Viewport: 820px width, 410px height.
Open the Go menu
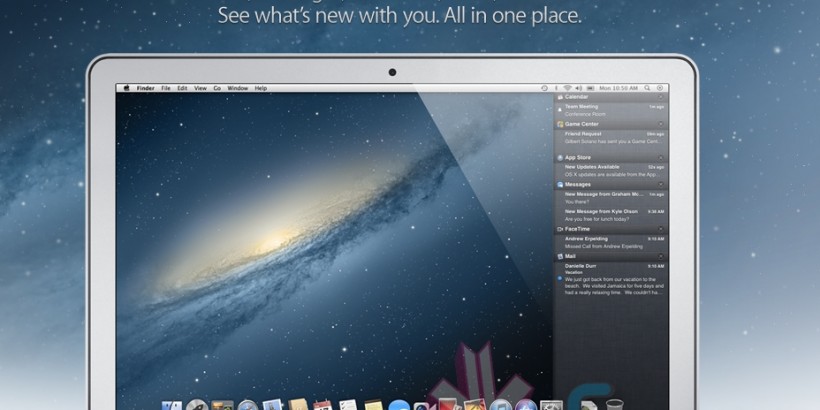pos(216,88)
